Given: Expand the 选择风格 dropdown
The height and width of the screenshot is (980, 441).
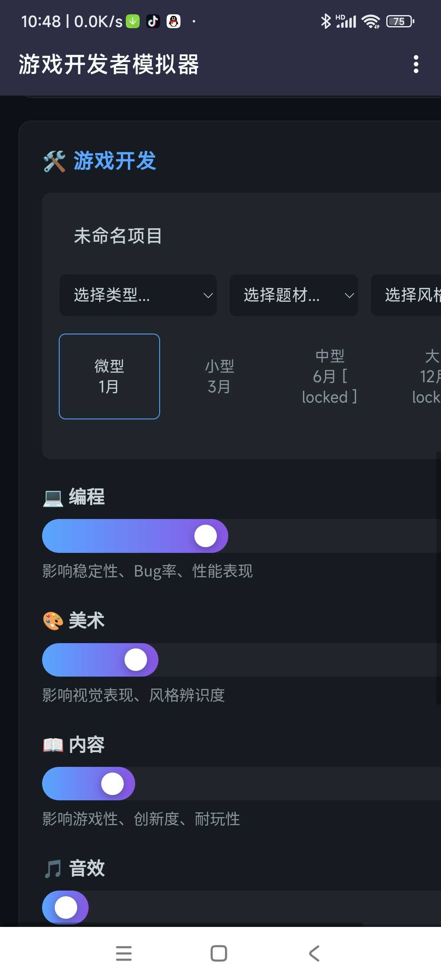Looking at the screenshot, I should point(408,295).
